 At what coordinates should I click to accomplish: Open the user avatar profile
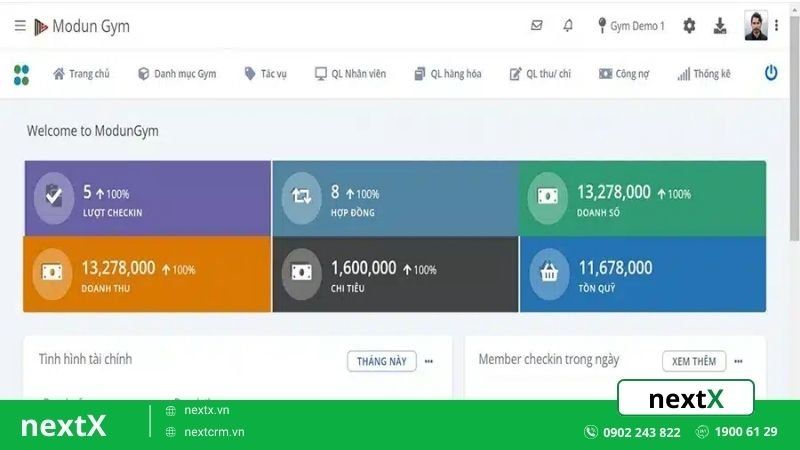[x=756, y=26]
